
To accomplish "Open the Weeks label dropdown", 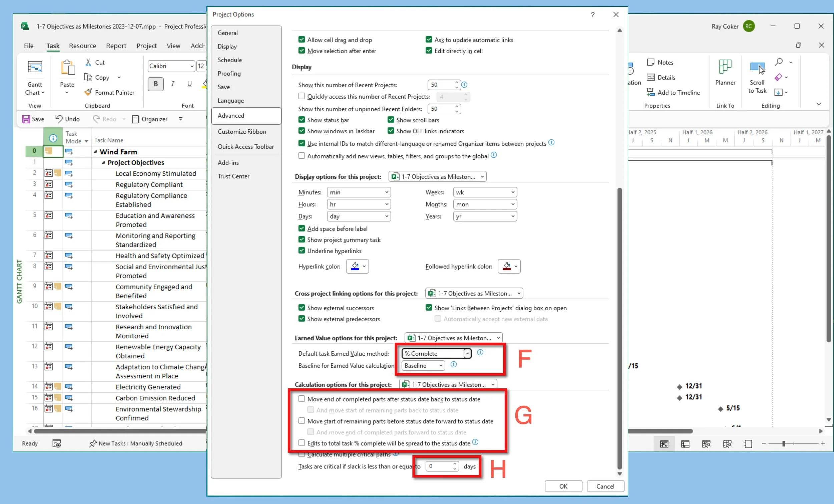I will [x=485, y=192].
